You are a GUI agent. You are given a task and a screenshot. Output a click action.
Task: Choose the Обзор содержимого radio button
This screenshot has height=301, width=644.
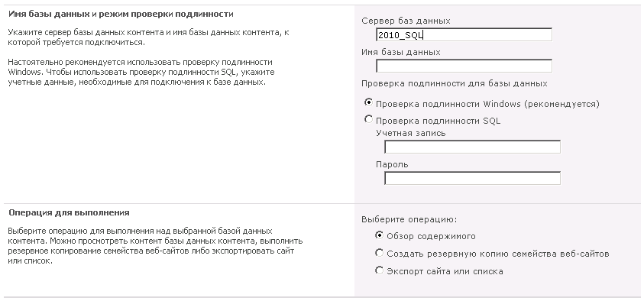pos(379,235)
